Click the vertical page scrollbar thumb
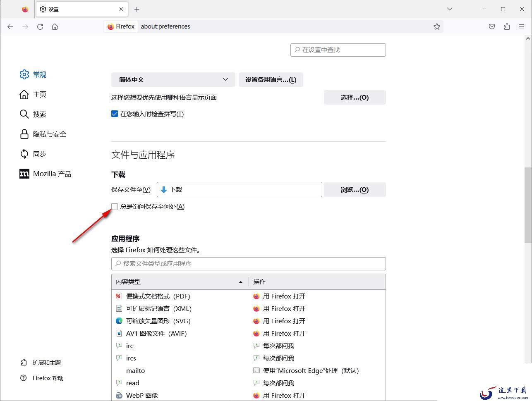This screenshot has height=401, width=532. click(528, 205)
